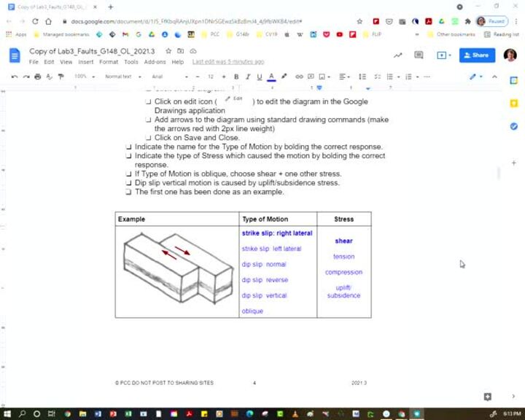Open the Help menu
The width and height of the screenshot is (525, 420).
tap(177, 62)
